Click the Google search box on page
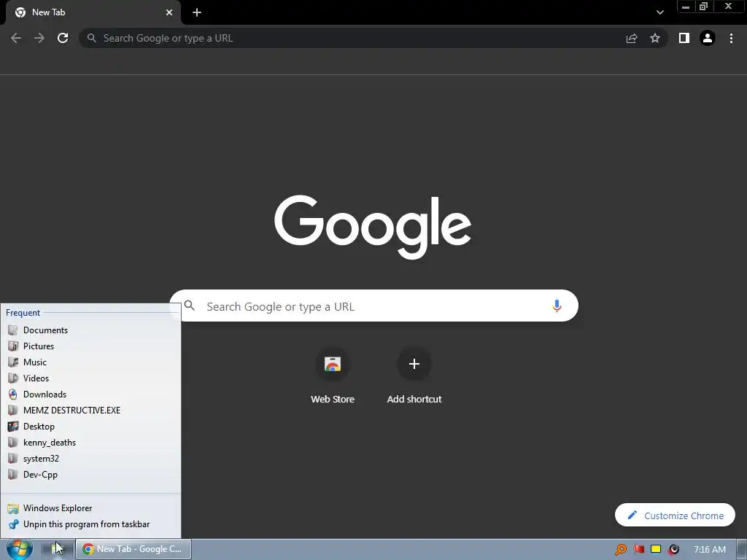The image size is (747, 560). [x=374, y=306]
